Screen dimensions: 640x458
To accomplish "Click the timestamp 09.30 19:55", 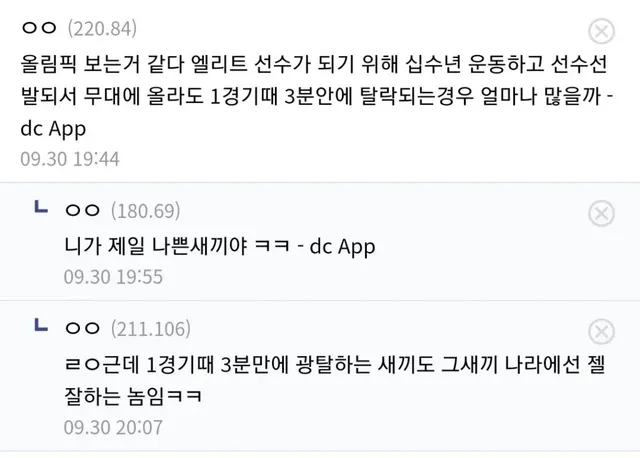I will coord(113,277).
